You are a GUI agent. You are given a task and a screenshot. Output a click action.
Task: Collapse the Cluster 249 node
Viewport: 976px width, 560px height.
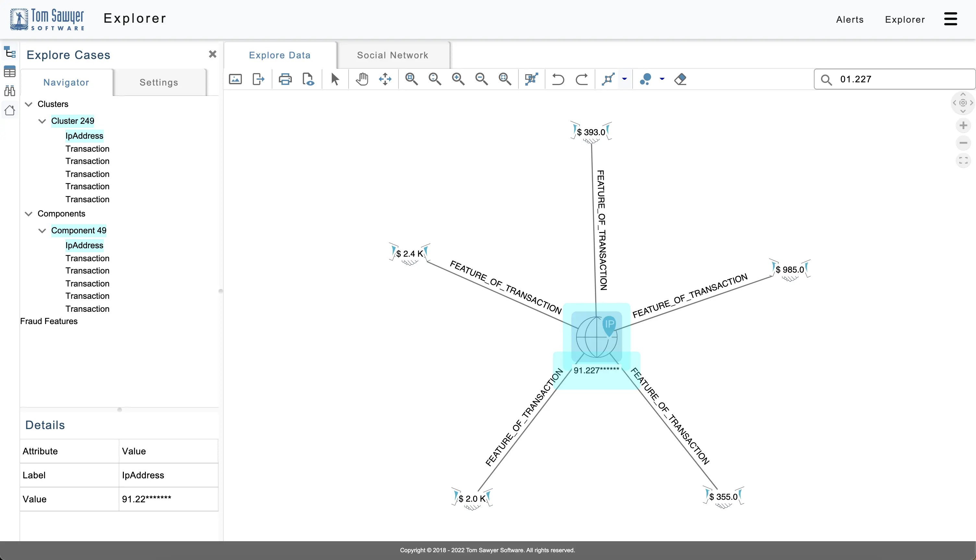coord(42,121)
